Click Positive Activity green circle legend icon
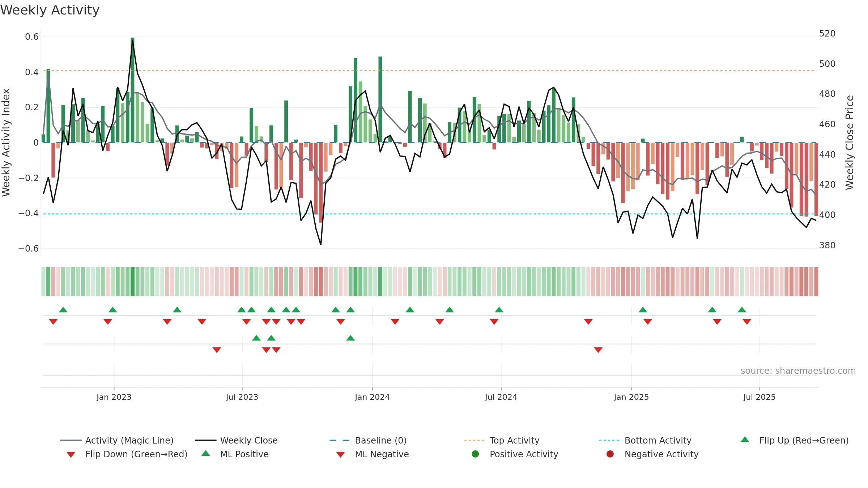Screen dimensions: 868x488 [x=475, y=454]
